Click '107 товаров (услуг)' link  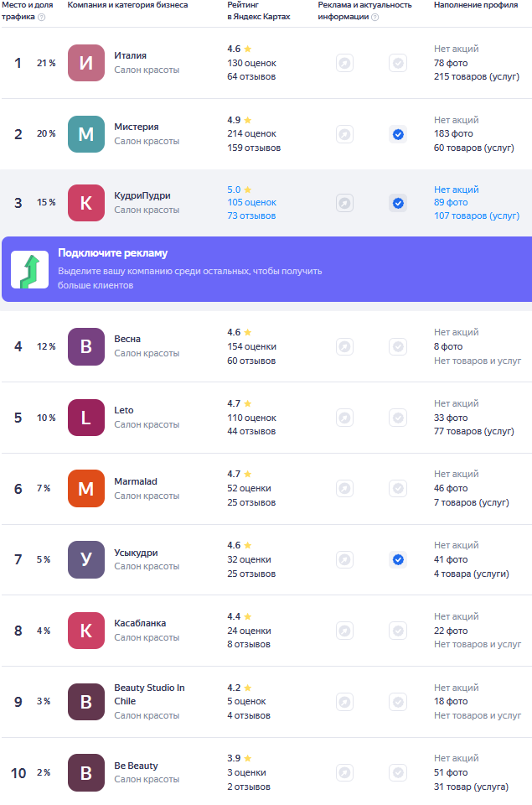pyautogui.click(x=477, y=216)
